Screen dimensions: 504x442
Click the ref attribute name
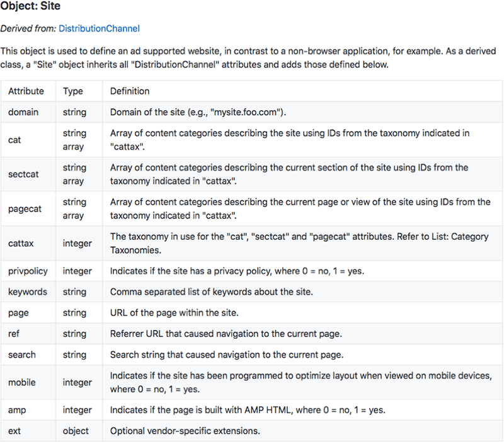click(x=14, y=334)
